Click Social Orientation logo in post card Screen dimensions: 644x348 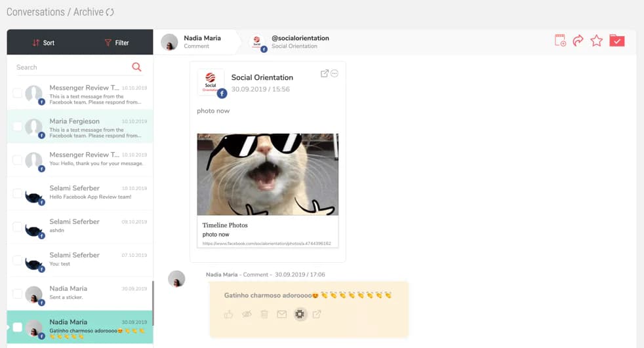211,82
